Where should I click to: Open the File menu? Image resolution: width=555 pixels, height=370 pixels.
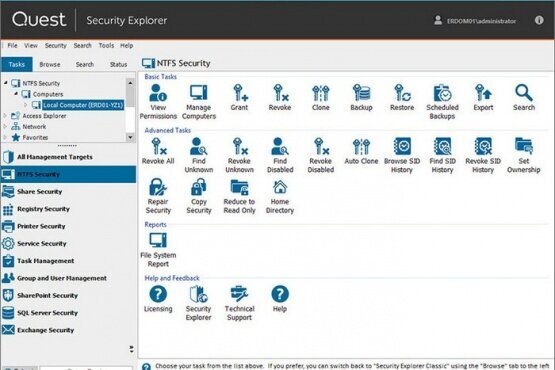12,45
